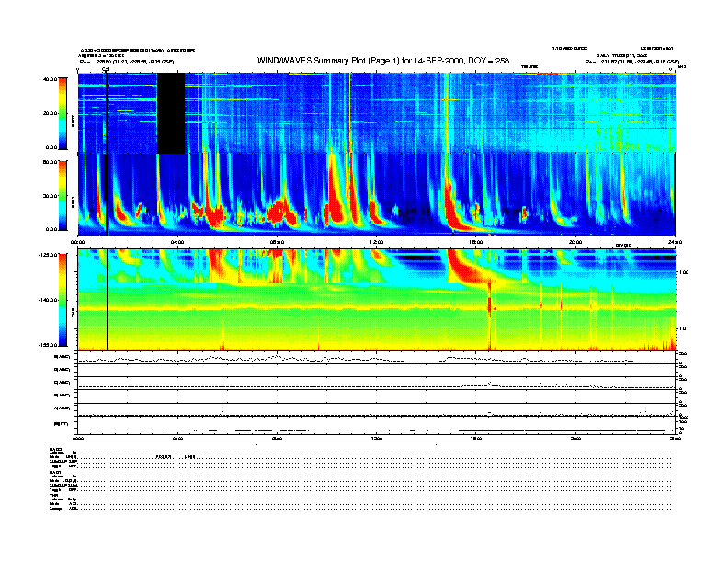Click the 20:00 tick label below RAD1 panel
Image resolution: width=728 pixels, height=563 pixels.
point(575,242)
